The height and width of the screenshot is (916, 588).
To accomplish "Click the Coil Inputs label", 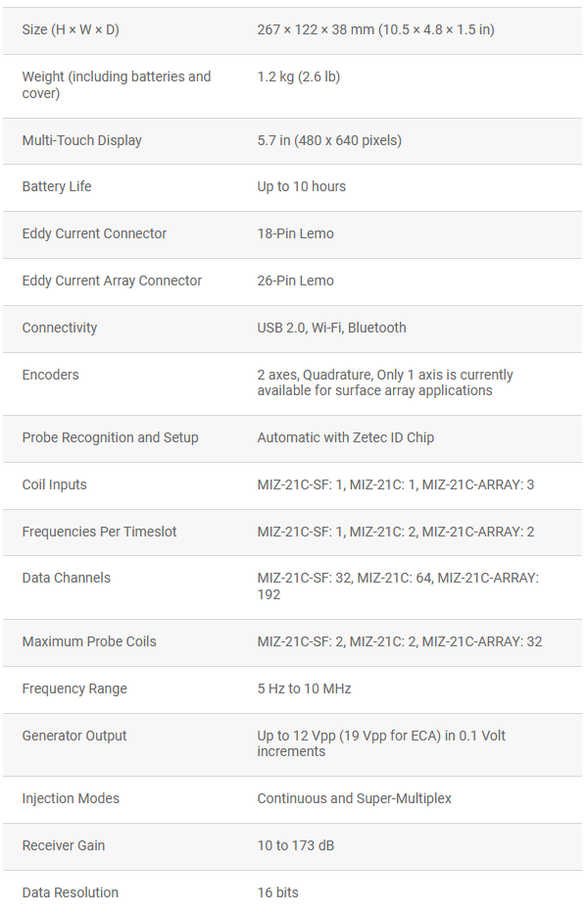I will pyautogui.click(x=55, y=484).
